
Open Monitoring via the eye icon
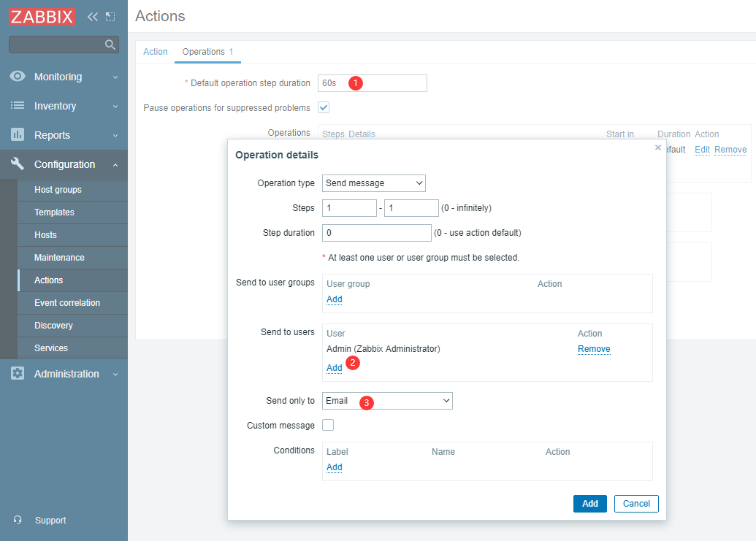(18, 77)
